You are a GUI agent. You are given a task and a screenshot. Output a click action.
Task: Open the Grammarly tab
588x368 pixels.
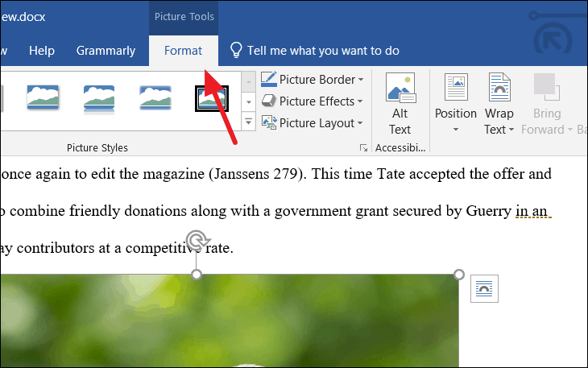tap(106, 51)
